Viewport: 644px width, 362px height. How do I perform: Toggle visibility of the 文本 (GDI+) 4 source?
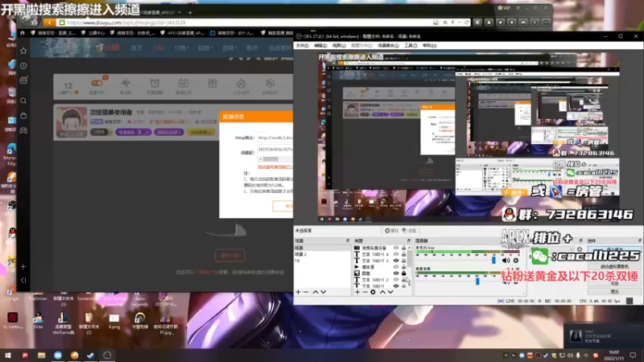tap(396, 254)
